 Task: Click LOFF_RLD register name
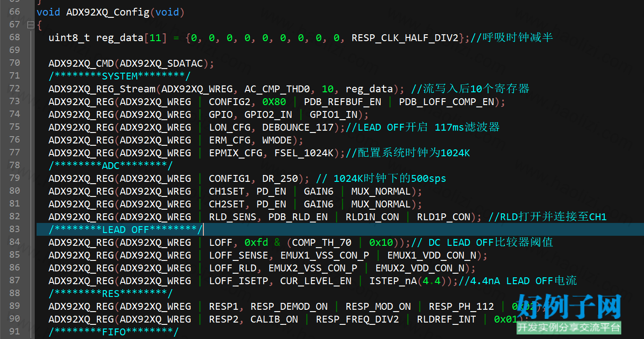point(233,268)
